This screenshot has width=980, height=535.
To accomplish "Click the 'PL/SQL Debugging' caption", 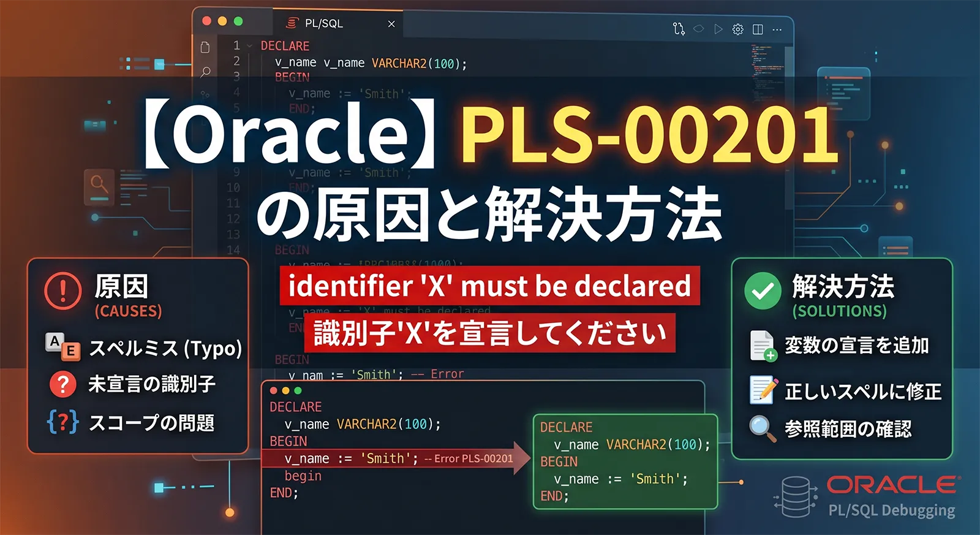I will (892, 510).
